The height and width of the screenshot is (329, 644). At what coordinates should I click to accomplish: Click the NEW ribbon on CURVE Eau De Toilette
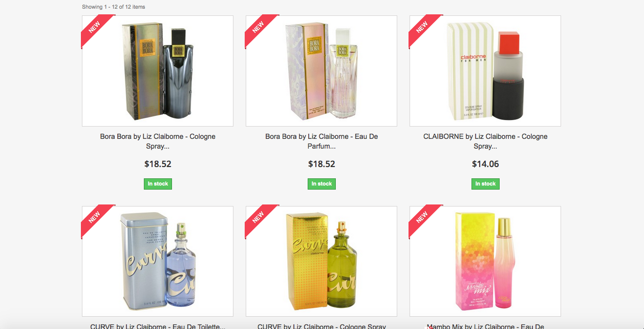tap(95, 218)
